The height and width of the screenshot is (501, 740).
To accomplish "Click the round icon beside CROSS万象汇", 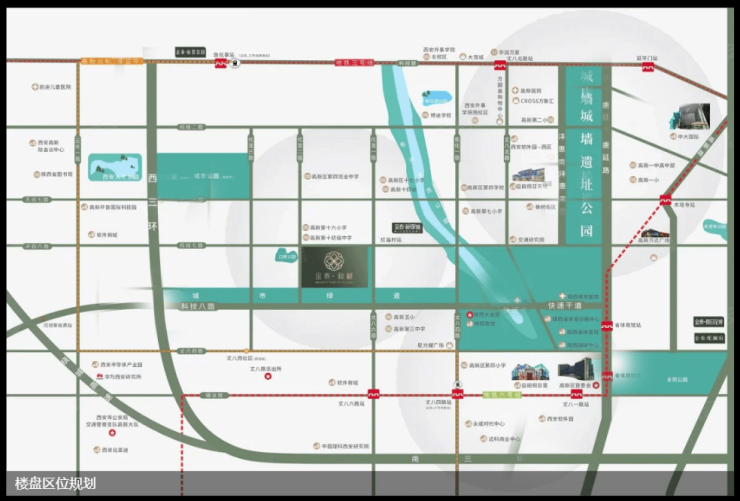I will click(x=516, y=100).
